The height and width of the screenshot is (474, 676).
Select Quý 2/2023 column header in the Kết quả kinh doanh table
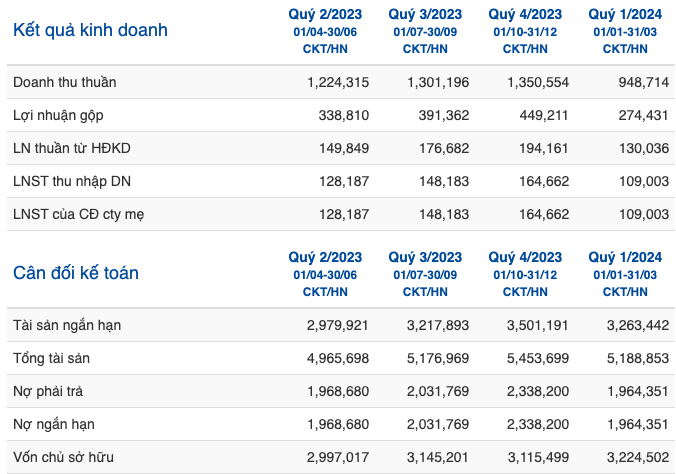pos(325,14)
